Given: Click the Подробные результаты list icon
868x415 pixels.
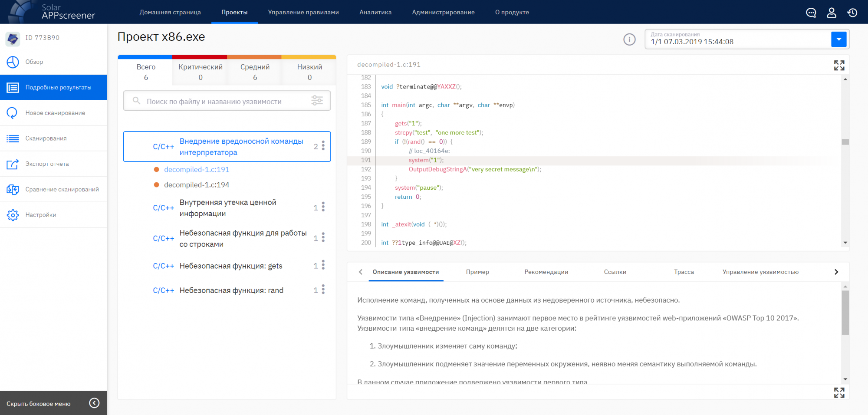Looking at the screenshot, I should 13,88.
